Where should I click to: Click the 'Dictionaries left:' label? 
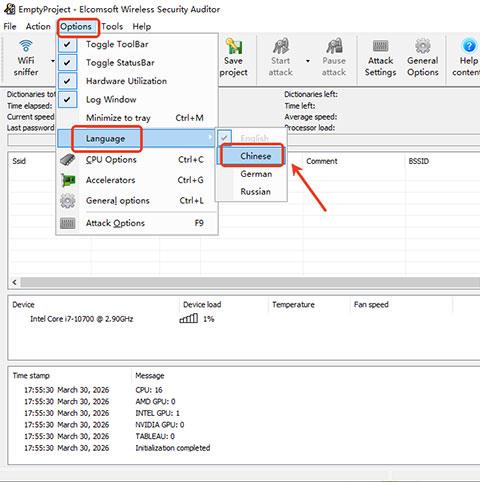click(311, 95)
